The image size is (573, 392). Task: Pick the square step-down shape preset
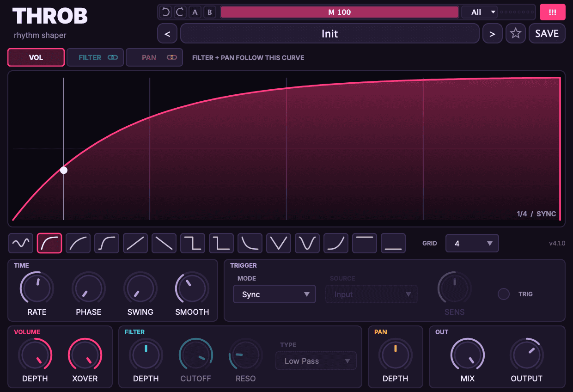pos(193,243)
